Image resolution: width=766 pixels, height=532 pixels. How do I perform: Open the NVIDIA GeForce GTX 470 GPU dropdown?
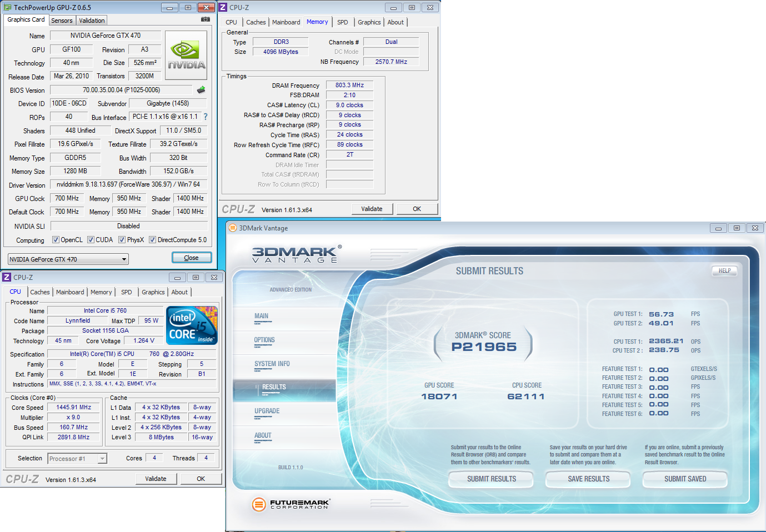68,259
